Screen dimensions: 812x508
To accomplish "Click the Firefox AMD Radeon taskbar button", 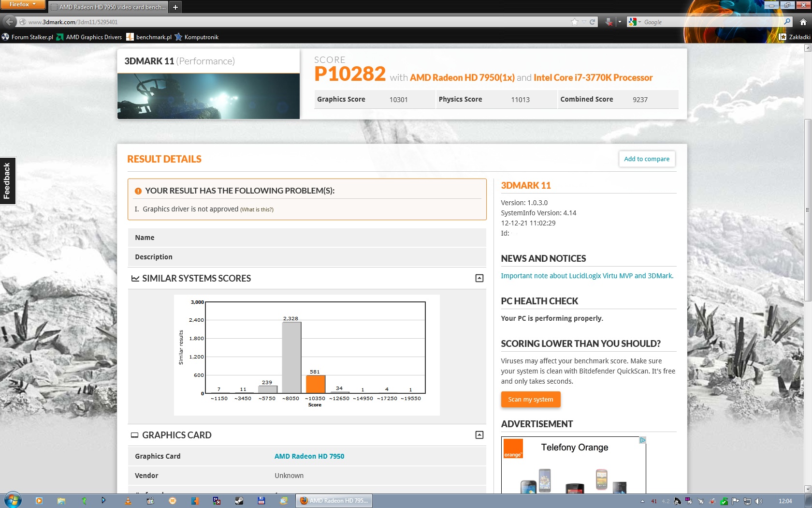I will click(x=334, y=501).
